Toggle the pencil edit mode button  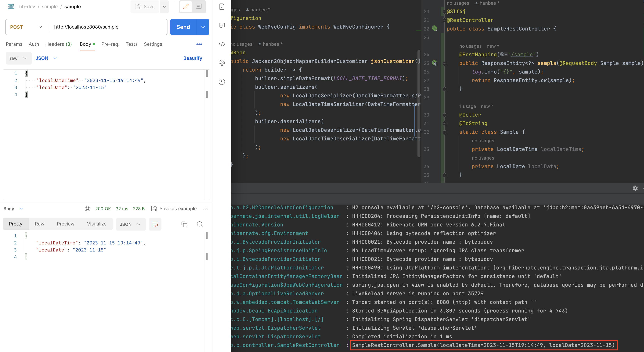pos(186,7)
